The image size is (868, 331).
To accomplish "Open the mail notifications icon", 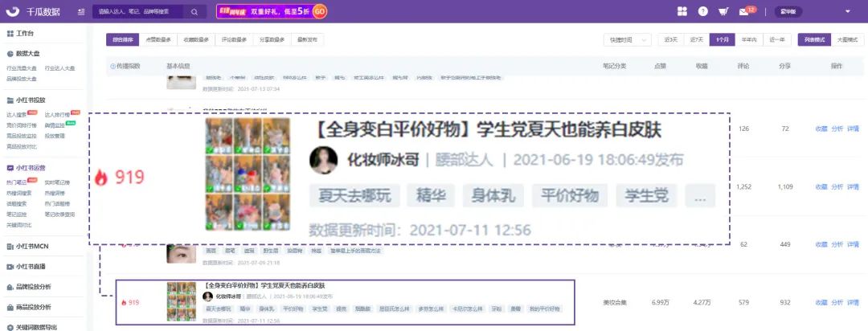I will coord(744,11).
